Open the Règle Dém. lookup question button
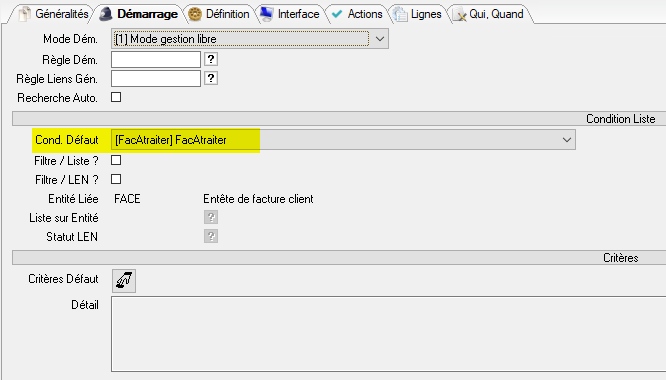Viewport: 666px width, 380px height. click(x=211, y=59)
